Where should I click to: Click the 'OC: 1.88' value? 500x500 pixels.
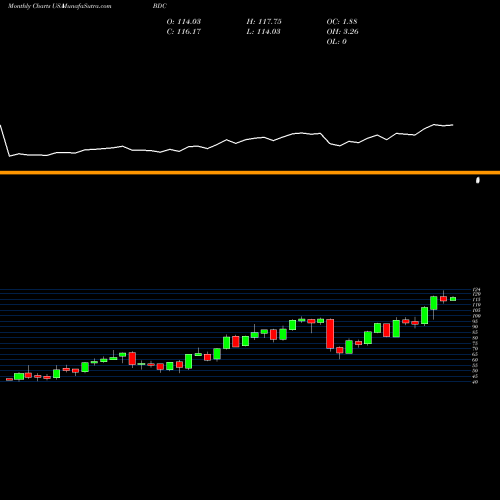342,22
